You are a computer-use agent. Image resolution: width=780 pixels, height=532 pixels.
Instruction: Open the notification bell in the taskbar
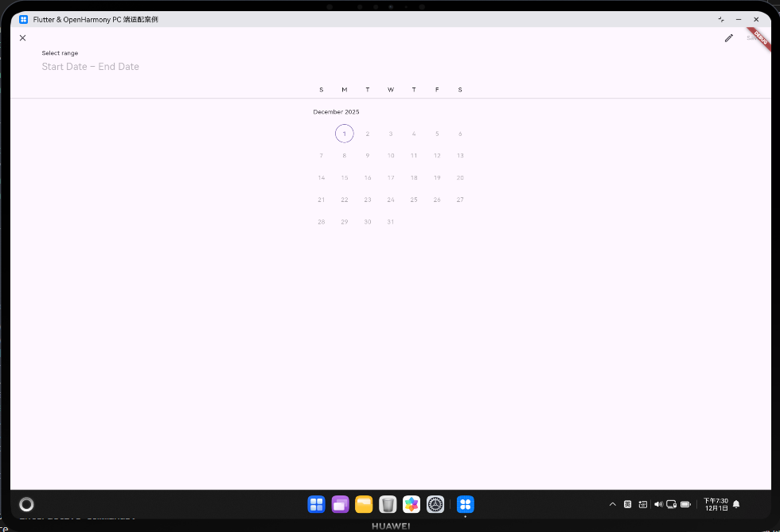[736, 504]
